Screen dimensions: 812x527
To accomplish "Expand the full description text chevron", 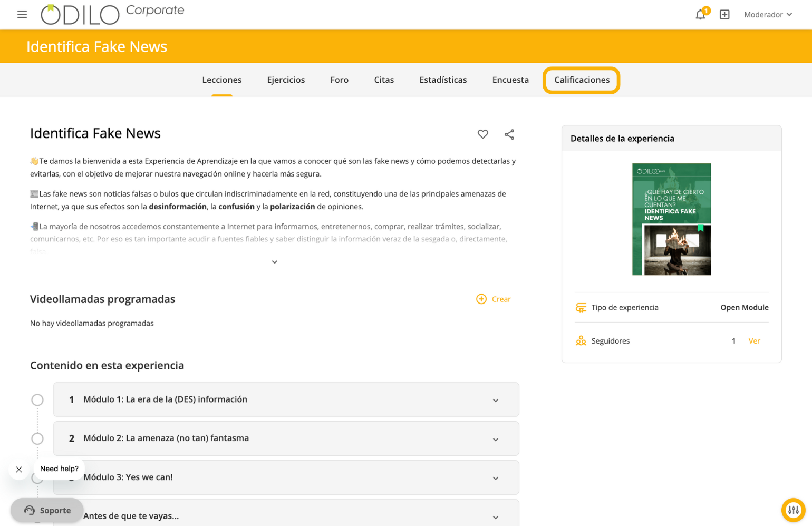I will pyautogui.click(x=274, y=262).
